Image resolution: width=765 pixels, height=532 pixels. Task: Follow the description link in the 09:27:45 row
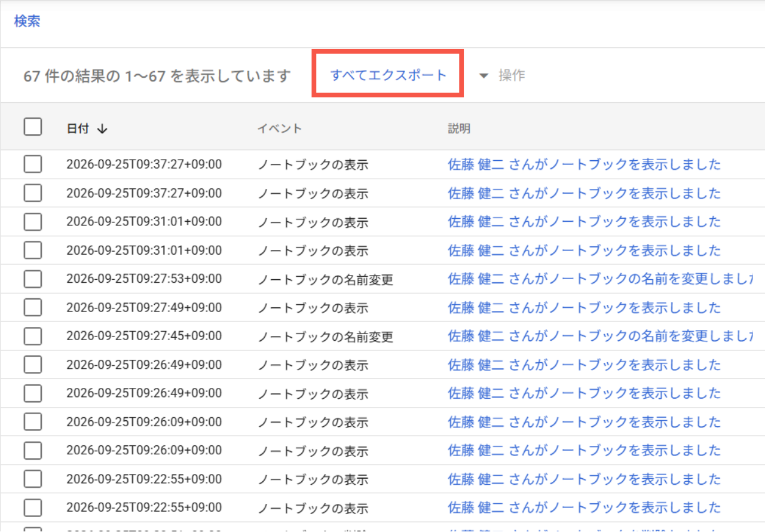(x=600, y=337)
